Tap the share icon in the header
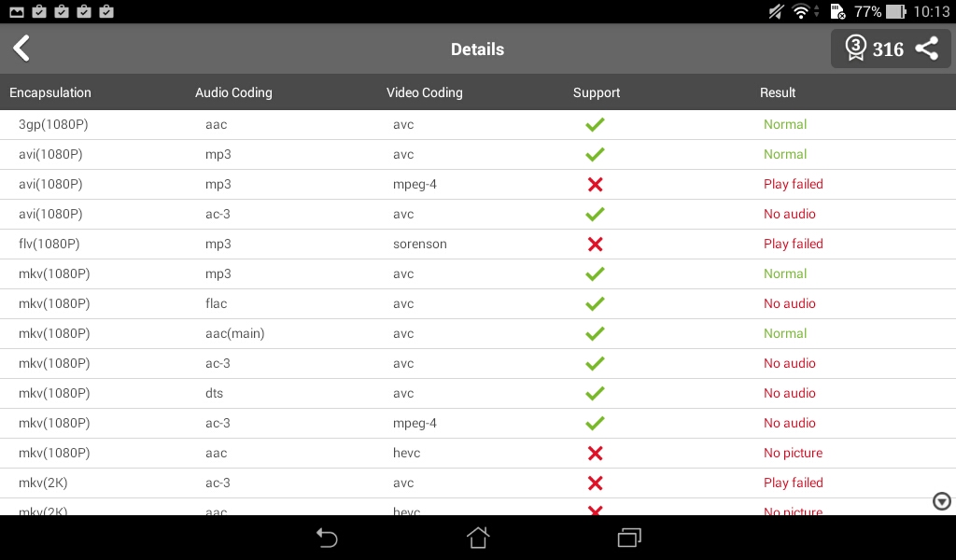This screenshot has height=560, width=956. [927, 49]
